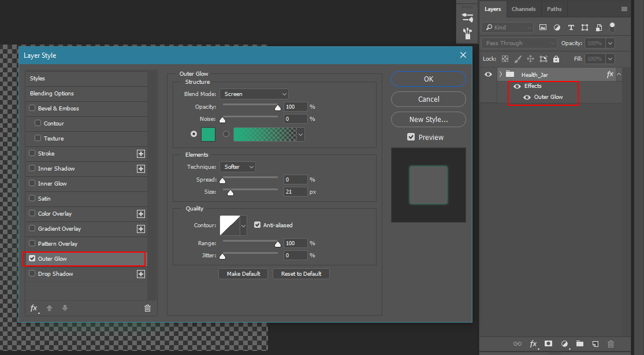644x355 pixels.
Task: Toggle the Anti-aliased checkbox
Action: coord(258,225)
